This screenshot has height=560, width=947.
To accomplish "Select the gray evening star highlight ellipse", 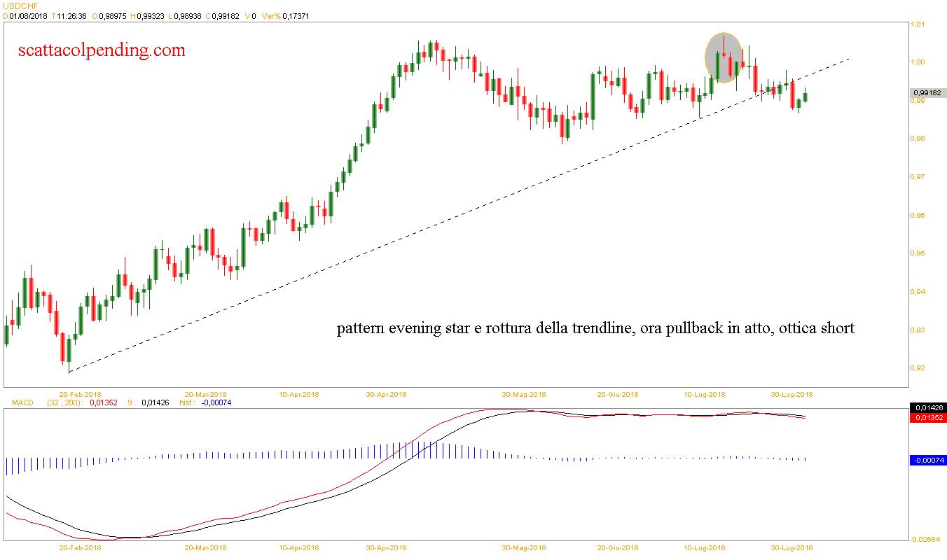I will pyautogui.click(x=724, y=57).
